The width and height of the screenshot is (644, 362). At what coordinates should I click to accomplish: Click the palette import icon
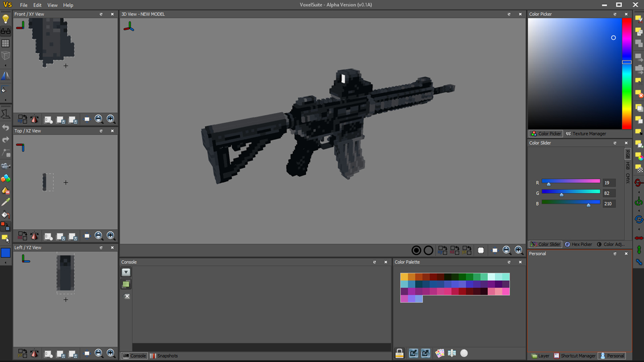[413, 353]
